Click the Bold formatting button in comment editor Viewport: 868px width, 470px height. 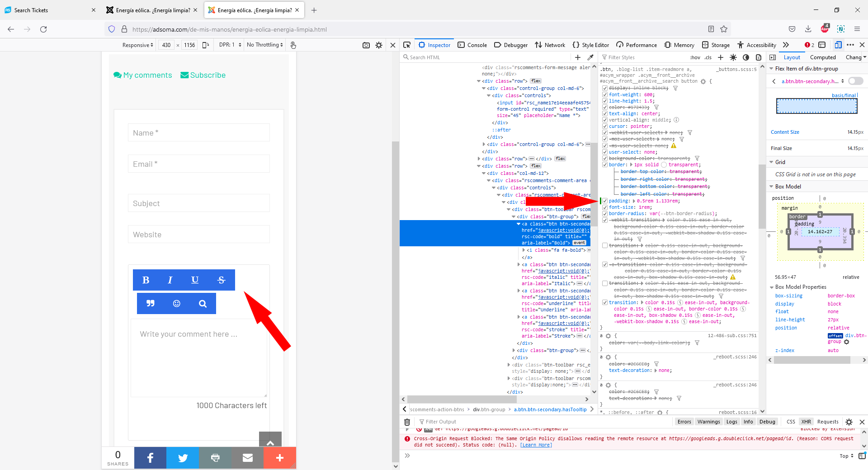pos(146,280)
